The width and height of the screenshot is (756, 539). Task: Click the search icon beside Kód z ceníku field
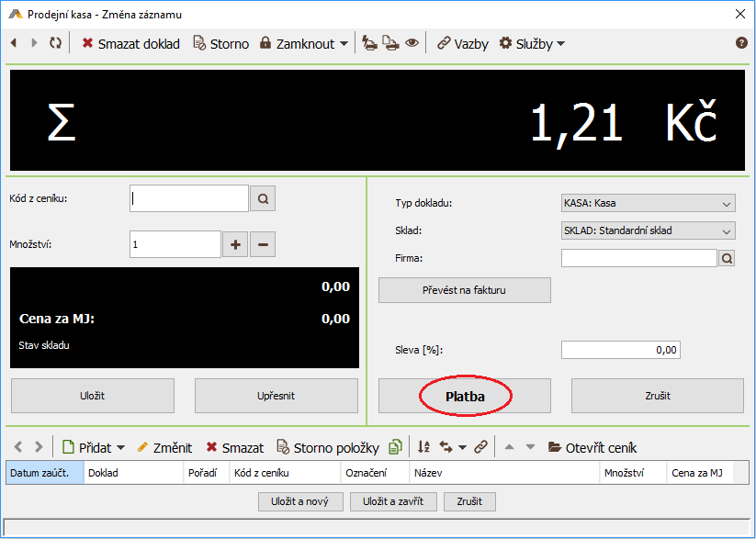coord(263,198)
